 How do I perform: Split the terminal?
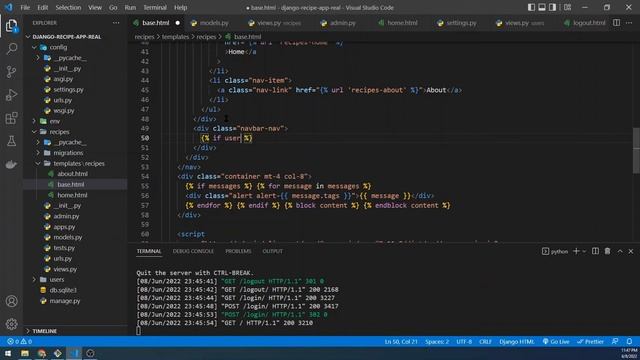click(596, 251)
